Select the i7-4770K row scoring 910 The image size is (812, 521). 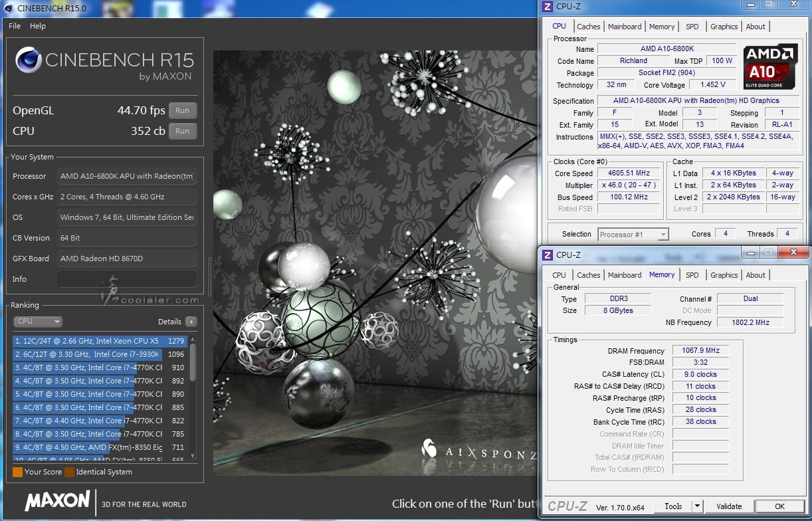coord(100,367)
